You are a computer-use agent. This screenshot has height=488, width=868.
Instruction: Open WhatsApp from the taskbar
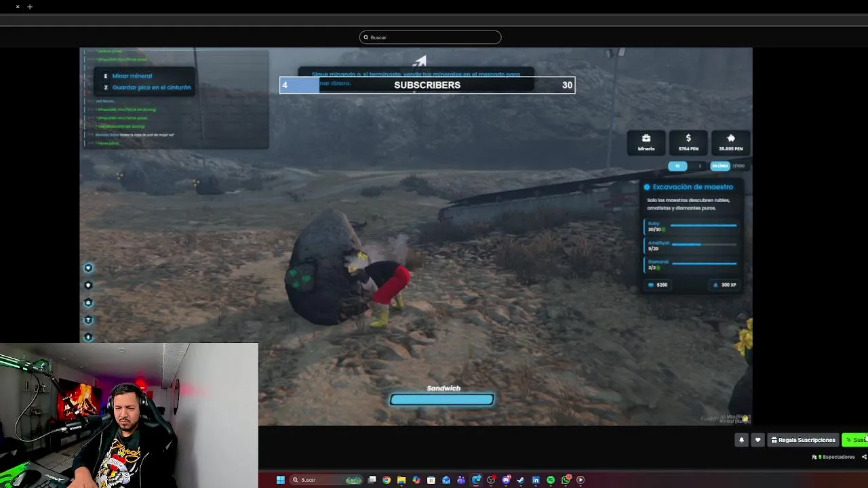566,480
